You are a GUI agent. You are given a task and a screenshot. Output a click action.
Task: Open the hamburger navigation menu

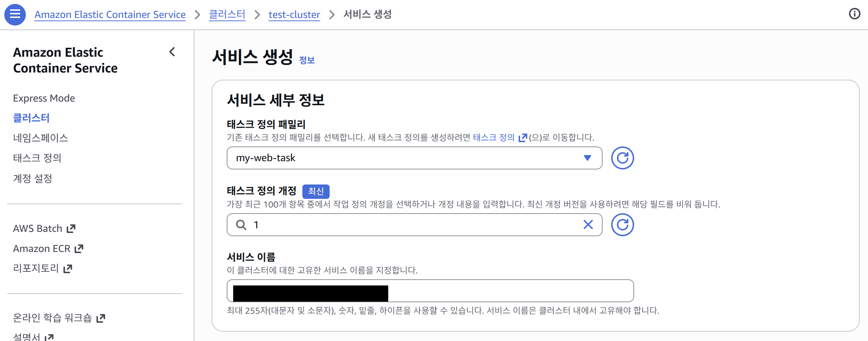tap(15, 14)
